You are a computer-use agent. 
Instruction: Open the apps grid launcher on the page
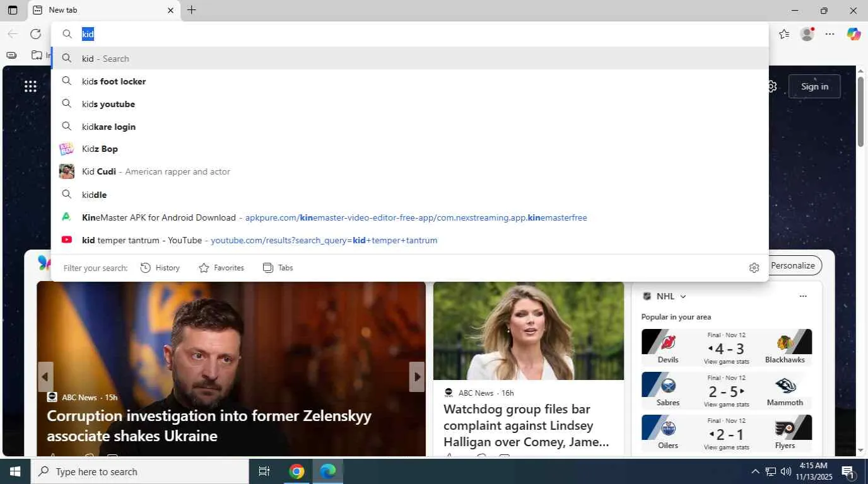pos(30,86)
